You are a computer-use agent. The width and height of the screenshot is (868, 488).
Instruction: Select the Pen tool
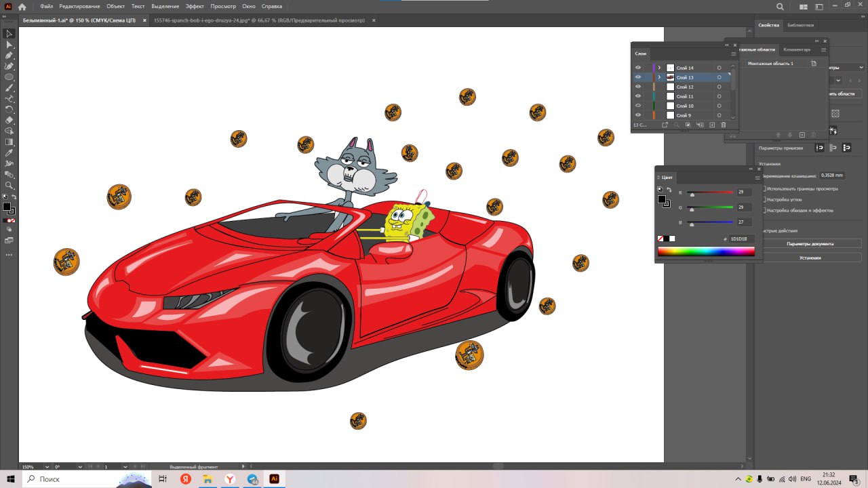(9, 55)
